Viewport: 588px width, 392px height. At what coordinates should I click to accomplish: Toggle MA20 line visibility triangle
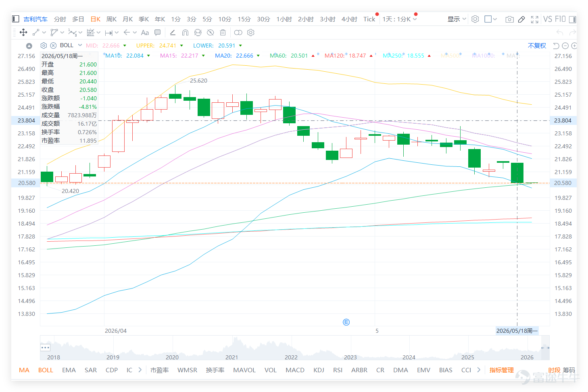(x=258, y=56)
